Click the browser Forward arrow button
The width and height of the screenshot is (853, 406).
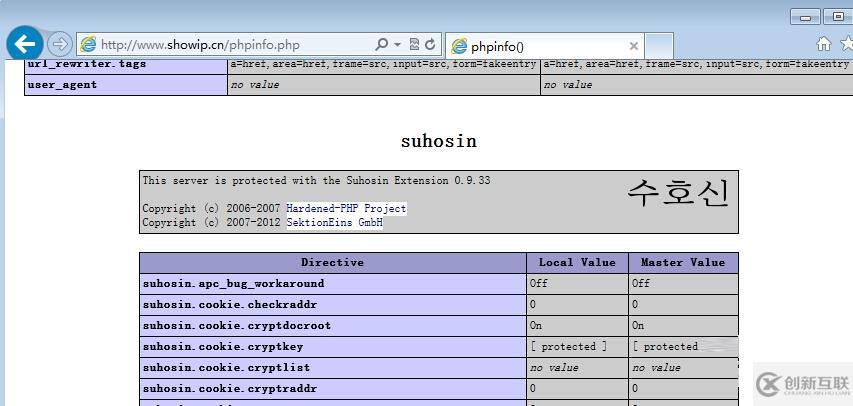pyautogui.click(x=60, y=44)
